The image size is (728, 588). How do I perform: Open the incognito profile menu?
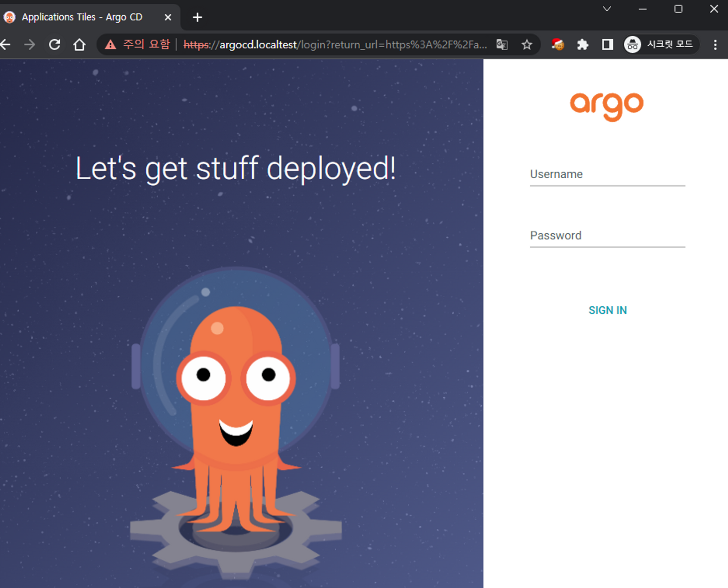(x=661, y=45)
